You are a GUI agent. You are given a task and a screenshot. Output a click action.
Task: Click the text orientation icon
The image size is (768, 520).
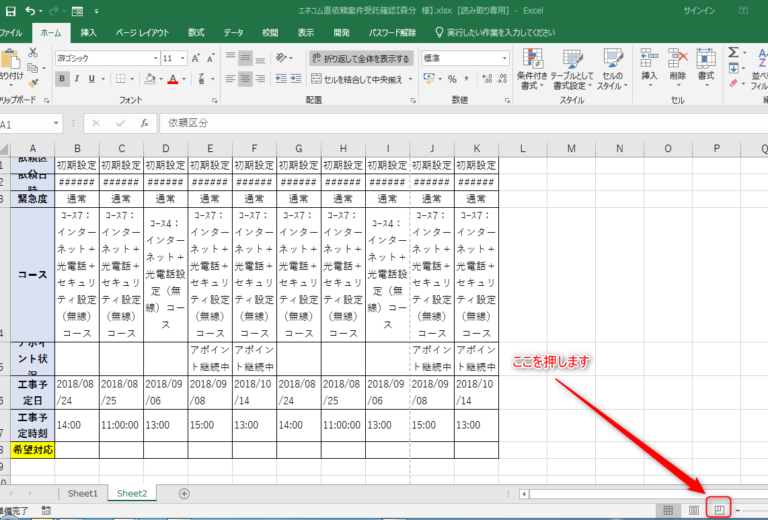(x=281, y=58)
